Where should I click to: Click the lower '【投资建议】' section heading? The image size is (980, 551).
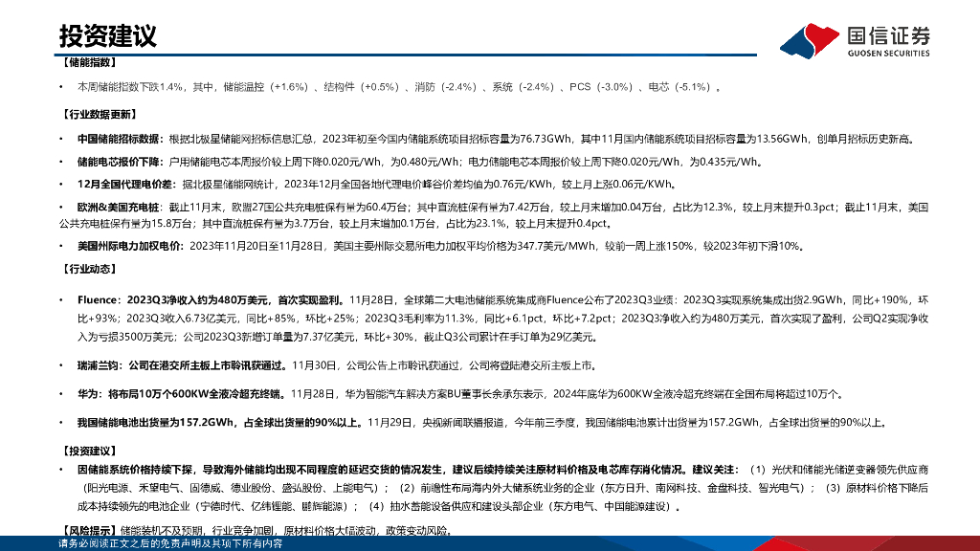pyautogui.click(x=88, y=452)
